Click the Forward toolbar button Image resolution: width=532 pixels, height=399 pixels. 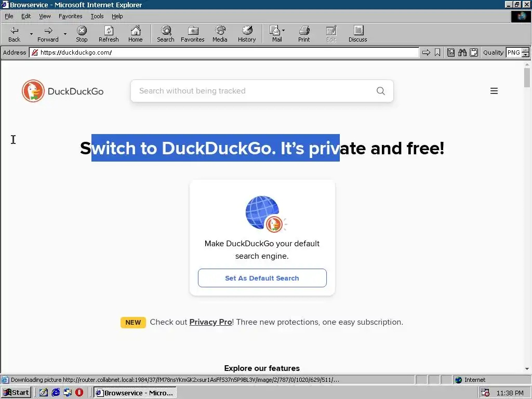pos(48,34)
